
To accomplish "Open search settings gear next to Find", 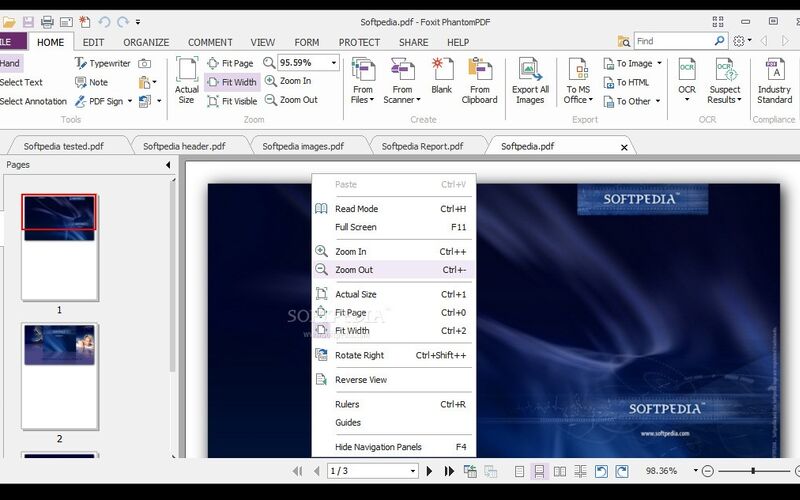I will 739,41.
